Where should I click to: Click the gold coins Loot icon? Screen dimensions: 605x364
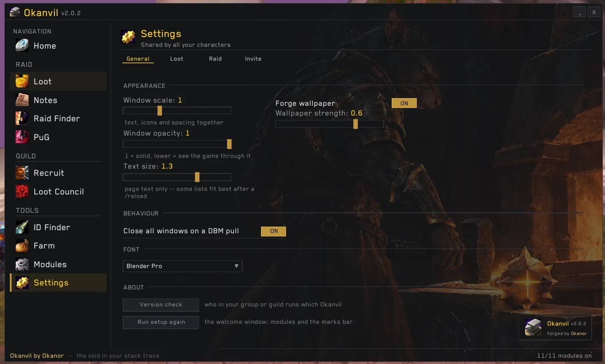pos(22,81)
